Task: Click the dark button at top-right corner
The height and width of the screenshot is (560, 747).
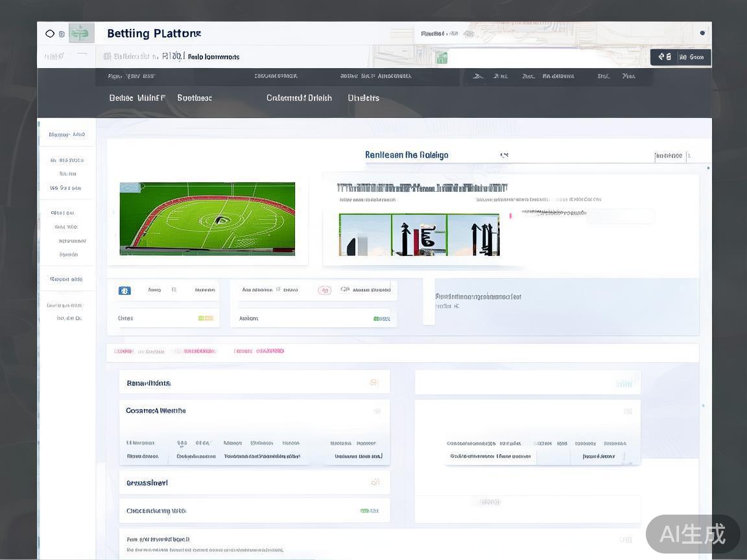Action: pyautogui.click(x=680, y=57)
